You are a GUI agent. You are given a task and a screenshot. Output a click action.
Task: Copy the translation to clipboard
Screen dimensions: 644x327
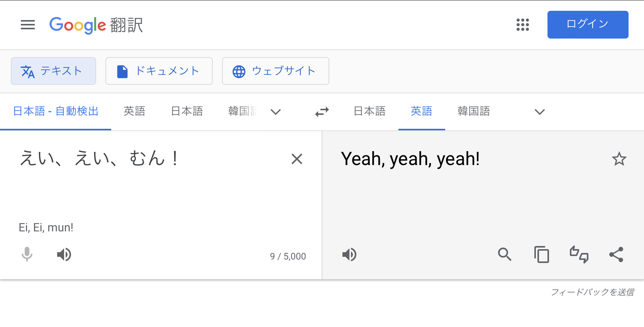[542, 255]
